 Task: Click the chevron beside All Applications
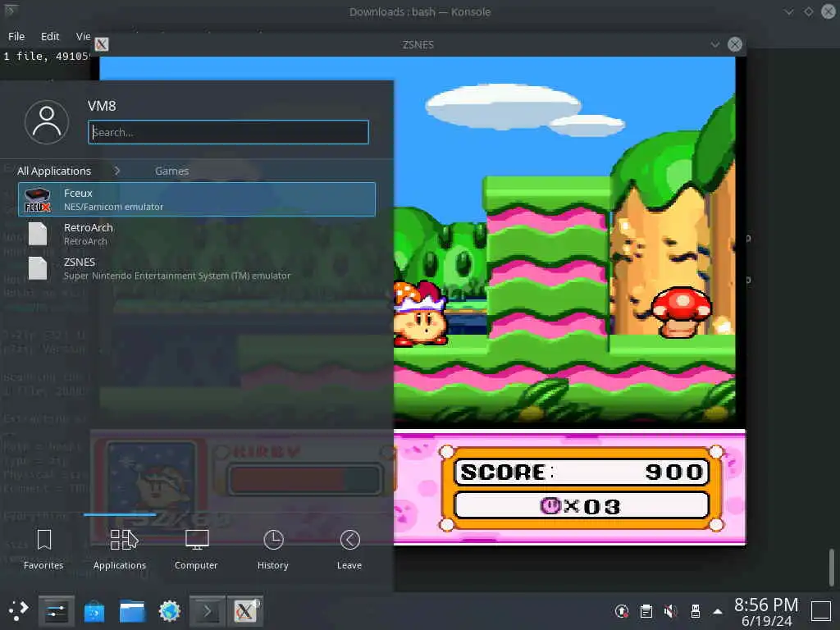click(116, 171)
